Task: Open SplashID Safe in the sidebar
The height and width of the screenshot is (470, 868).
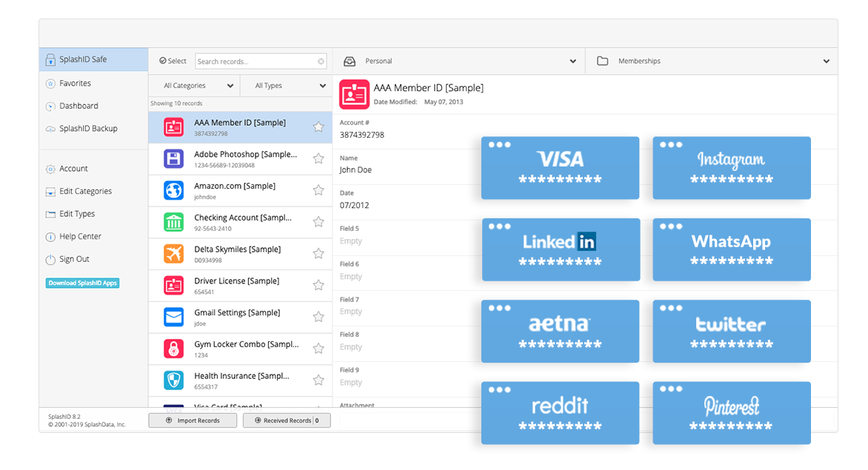Action: click(x=93, y=59)
